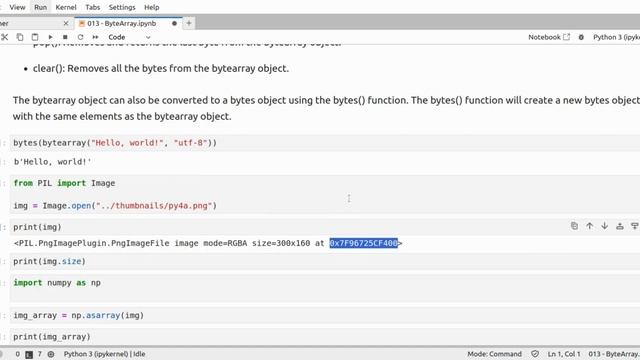Focus the from PIL import Image cell
Image resolution: width=640 pixels, height=360 pixels.
click(x=325, y=194)
